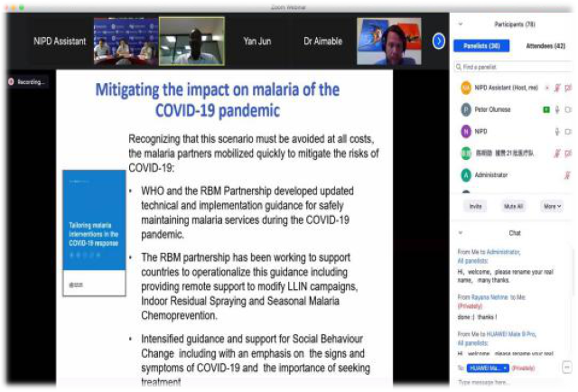
Task: Expand the More dropdown in Participants
Action: tap(552, 206)
